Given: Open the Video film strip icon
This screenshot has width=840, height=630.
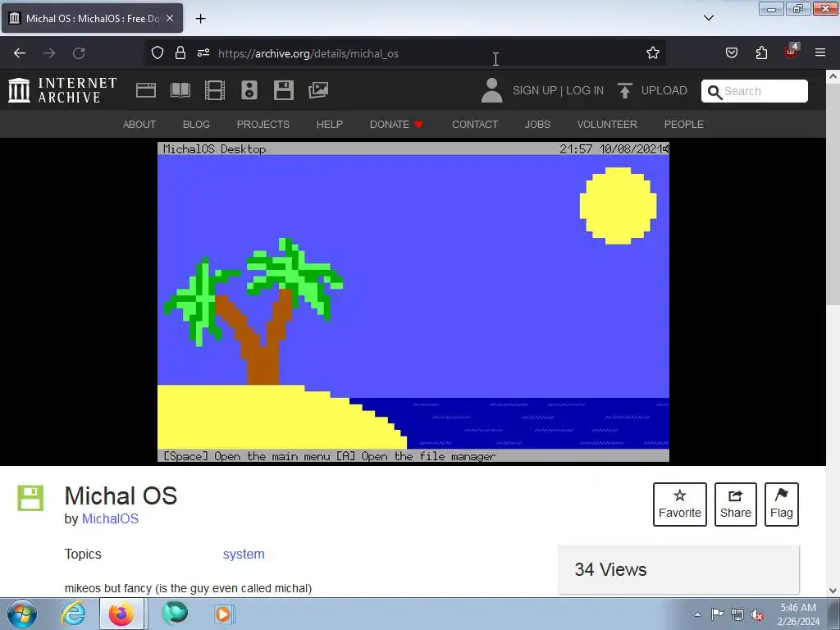Looking at the screenshot, I should coord(215,90).
